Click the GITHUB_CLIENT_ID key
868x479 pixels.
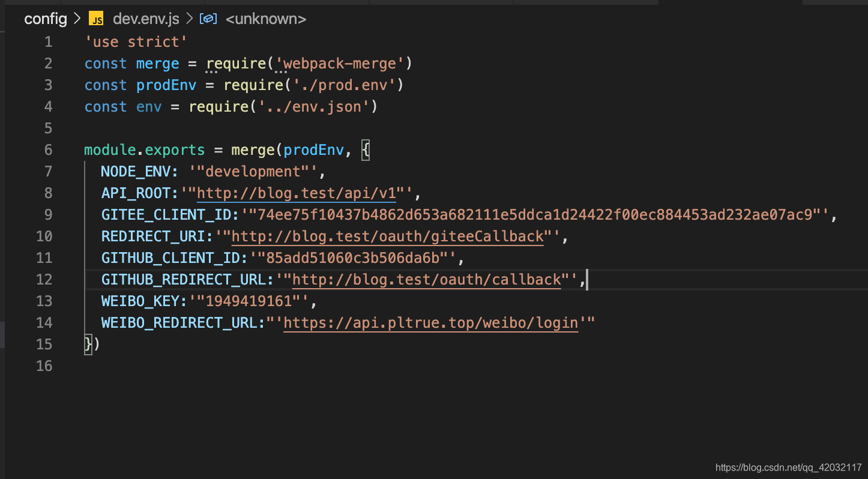click(170, 258)
